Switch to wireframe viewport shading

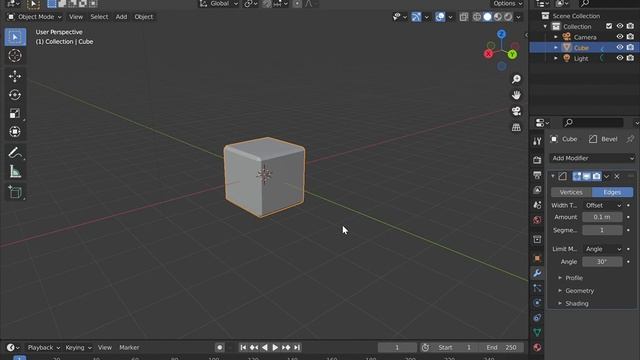click(x=477, y=17)
